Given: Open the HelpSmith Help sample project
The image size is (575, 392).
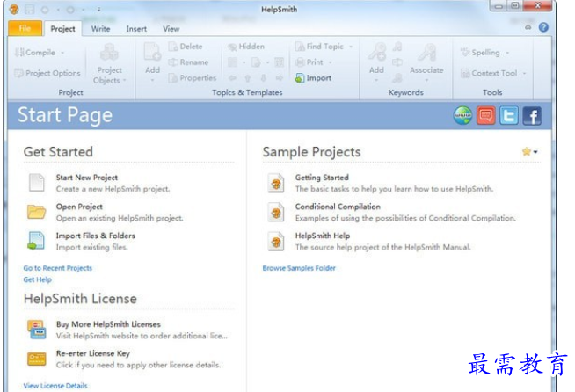Looking at the screenshot, I should coord(323,236).
